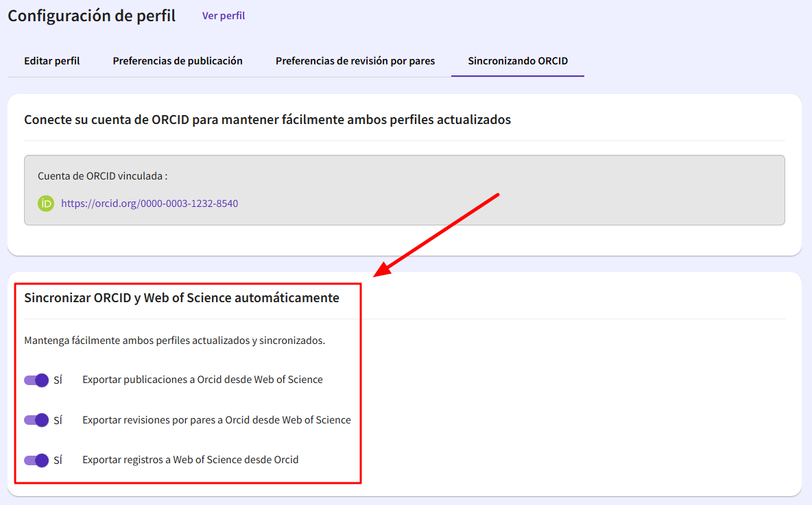Click "SÍ" beside the publications export toggle

(58, 380)
